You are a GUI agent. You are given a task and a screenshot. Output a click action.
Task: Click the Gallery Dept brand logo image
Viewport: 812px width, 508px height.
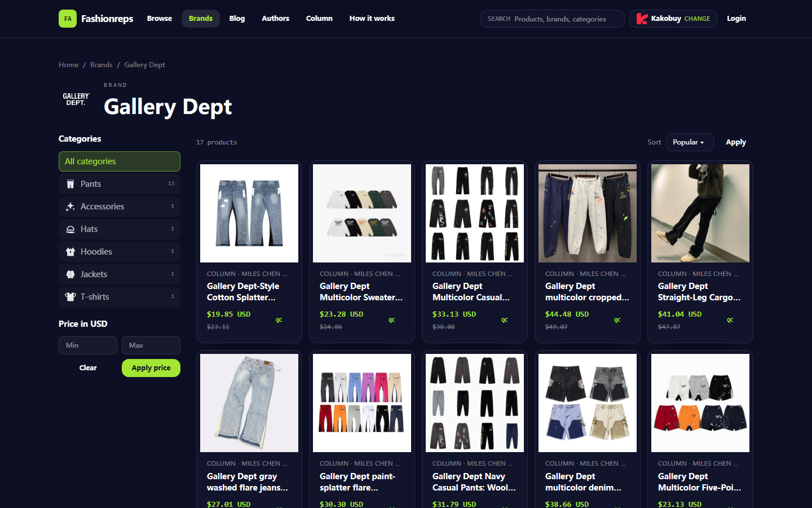coord(76,99)
